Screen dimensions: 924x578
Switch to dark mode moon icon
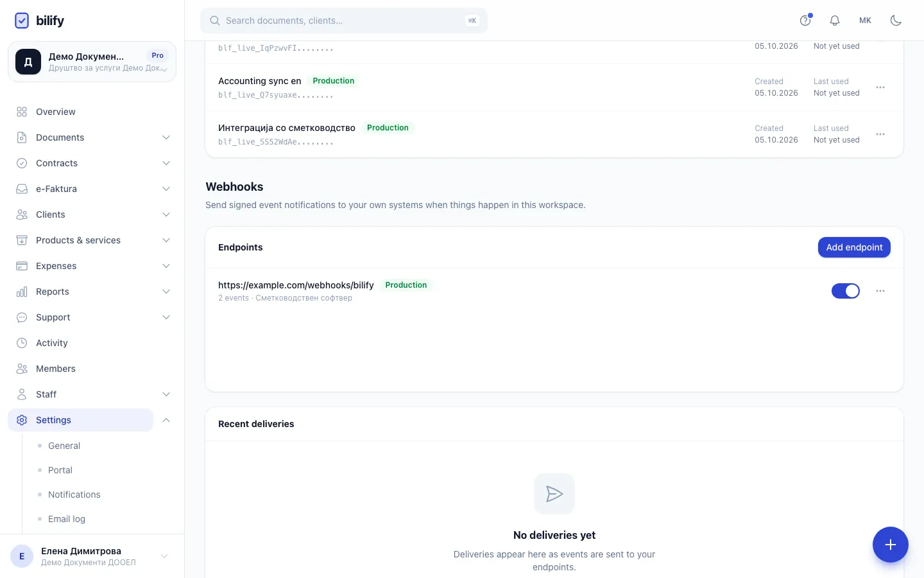[896, 21]
